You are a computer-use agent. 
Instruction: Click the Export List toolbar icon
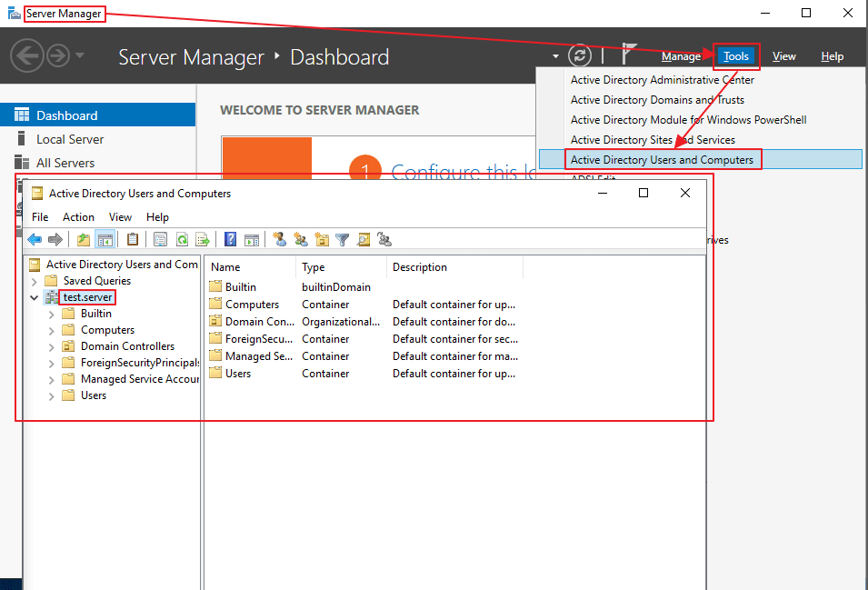pos(203,240)
